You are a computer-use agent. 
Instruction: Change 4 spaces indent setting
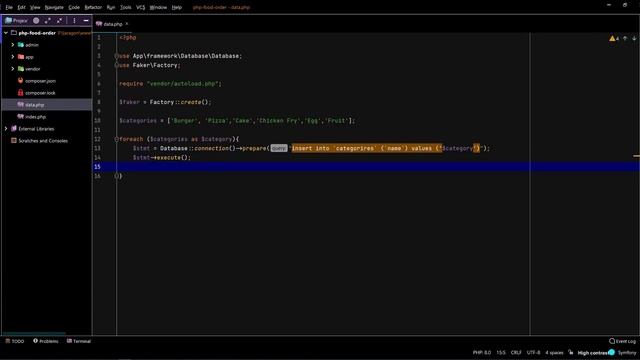554,353
